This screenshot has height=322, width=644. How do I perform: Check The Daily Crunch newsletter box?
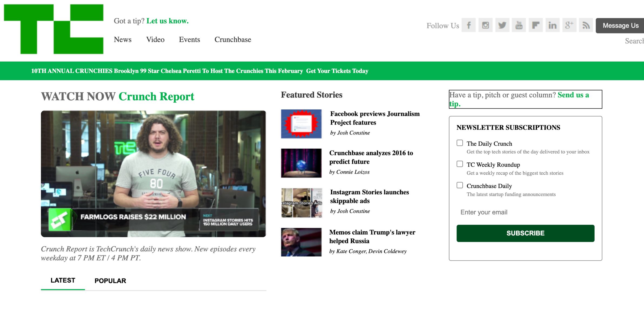pos(460,143)
